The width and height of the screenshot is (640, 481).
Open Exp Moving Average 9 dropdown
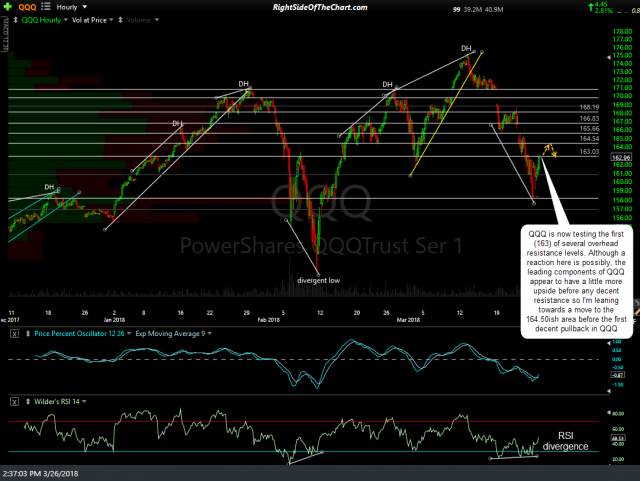(210, 334)
